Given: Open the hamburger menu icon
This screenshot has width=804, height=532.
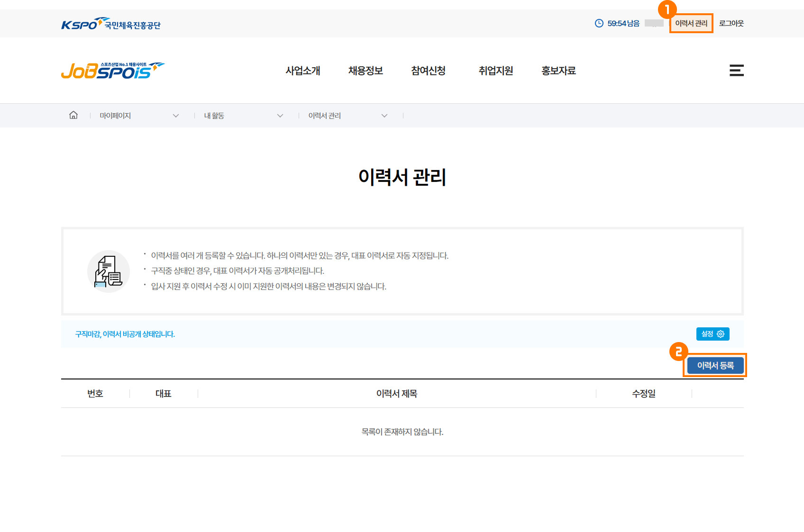Looking at the screenshot, I should coord(736,71).
